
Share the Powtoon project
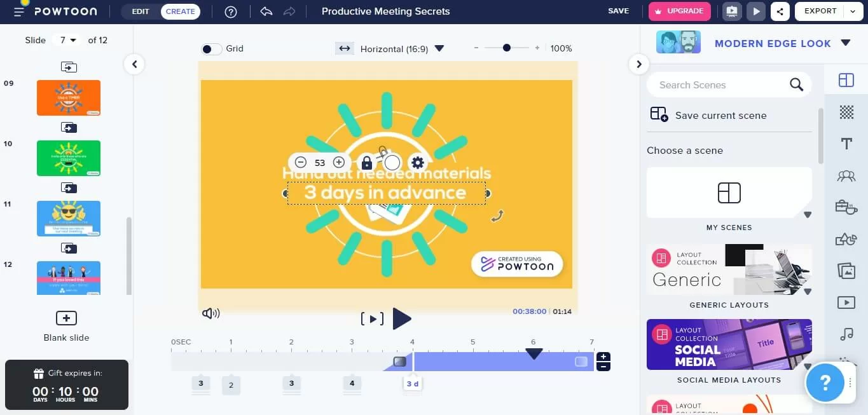[x=780, y=11]
